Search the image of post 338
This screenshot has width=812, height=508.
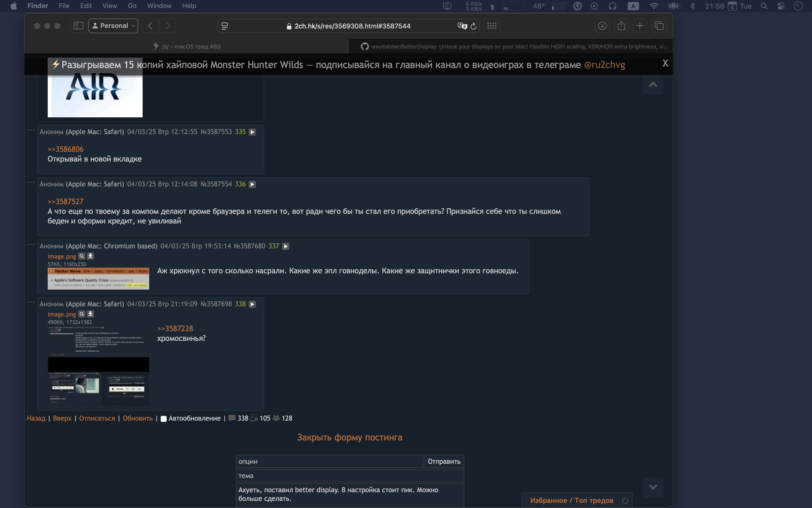pyautogui.click(x=81, y=314)
